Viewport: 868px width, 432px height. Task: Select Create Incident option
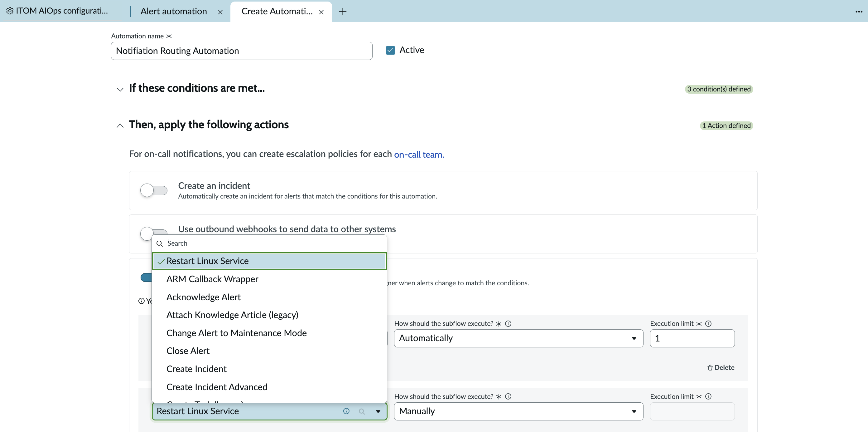coord(269,369)
